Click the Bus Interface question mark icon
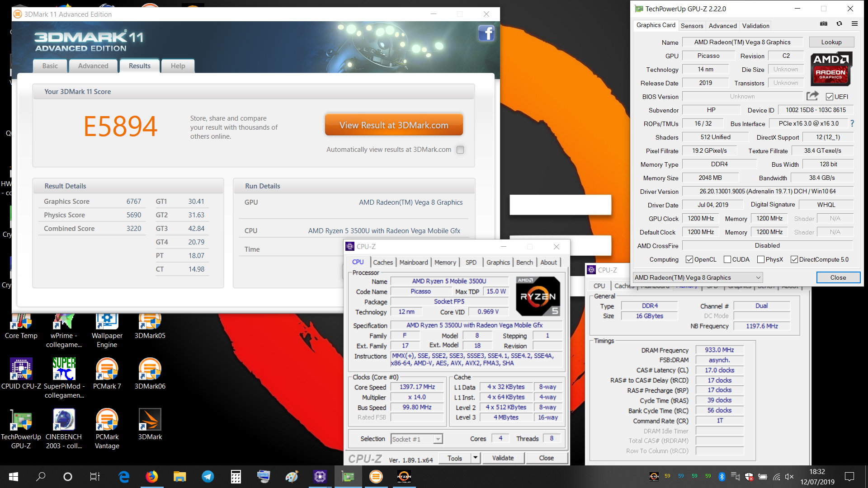This screenshot has width=868, height=488. [852, 123]
